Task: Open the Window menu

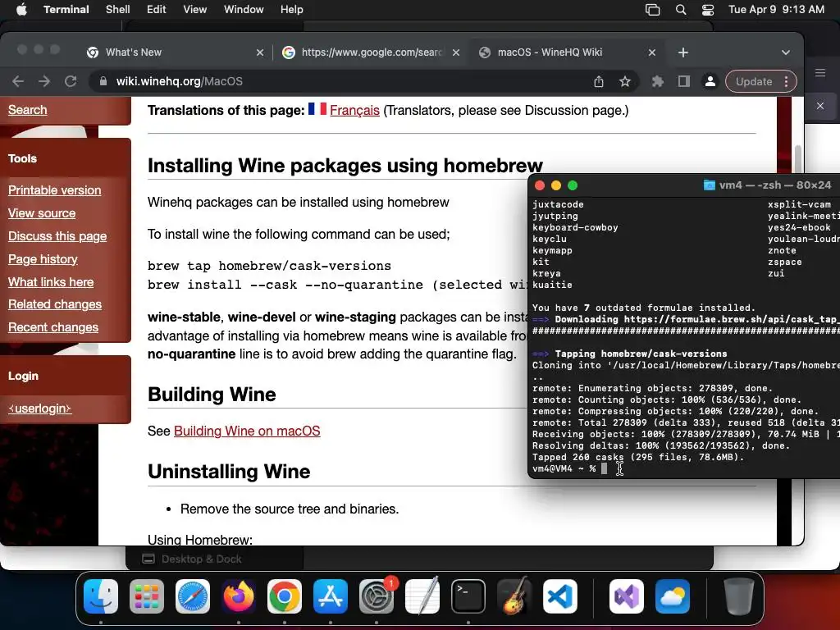Action: click(x=244, y=10)
